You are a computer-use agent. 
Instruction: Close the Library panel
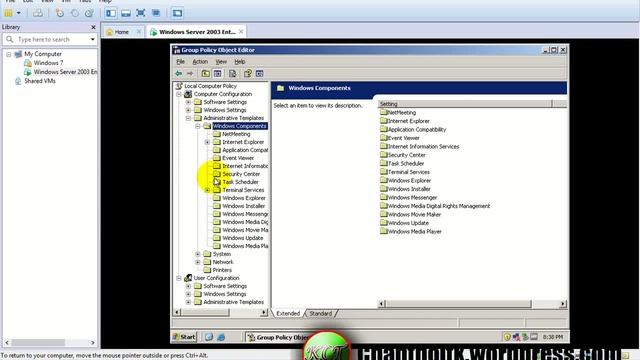point(93,27)
